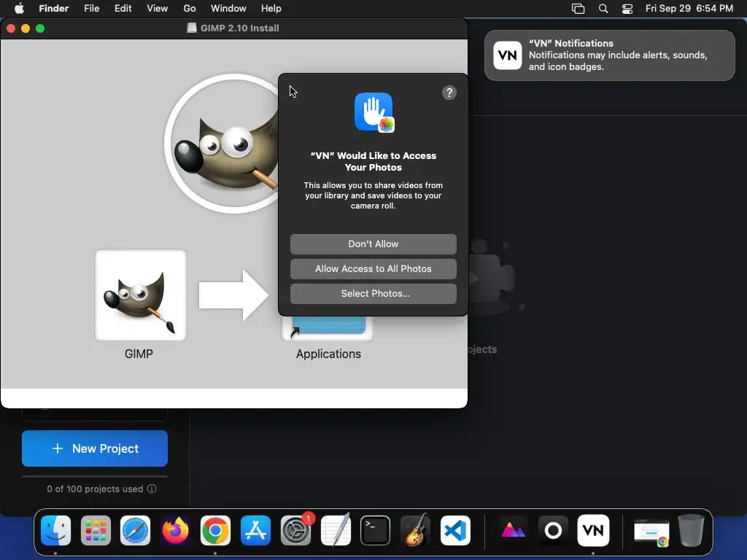Click the Applications label in installer

328,354
